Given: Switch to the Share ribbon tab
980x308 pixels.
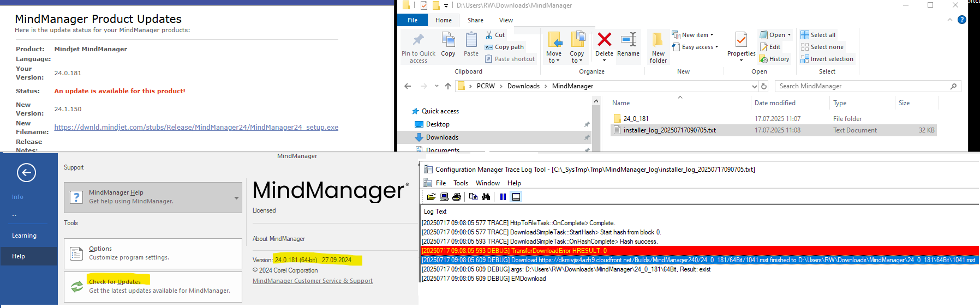Looking at the screenshot, I should click(475, 20).
